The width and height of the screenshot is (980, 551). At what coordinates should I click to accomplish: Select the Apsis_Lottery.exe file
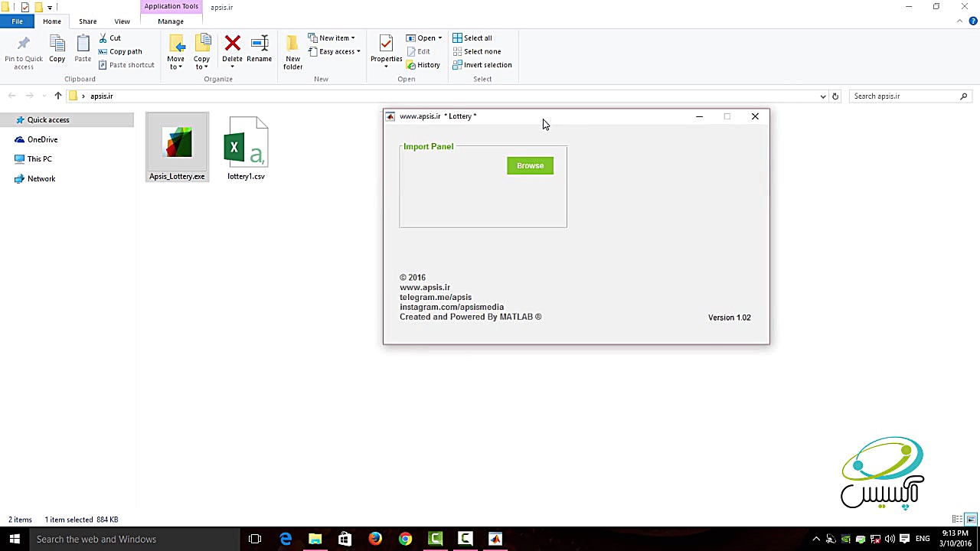[x=177, y=148]
